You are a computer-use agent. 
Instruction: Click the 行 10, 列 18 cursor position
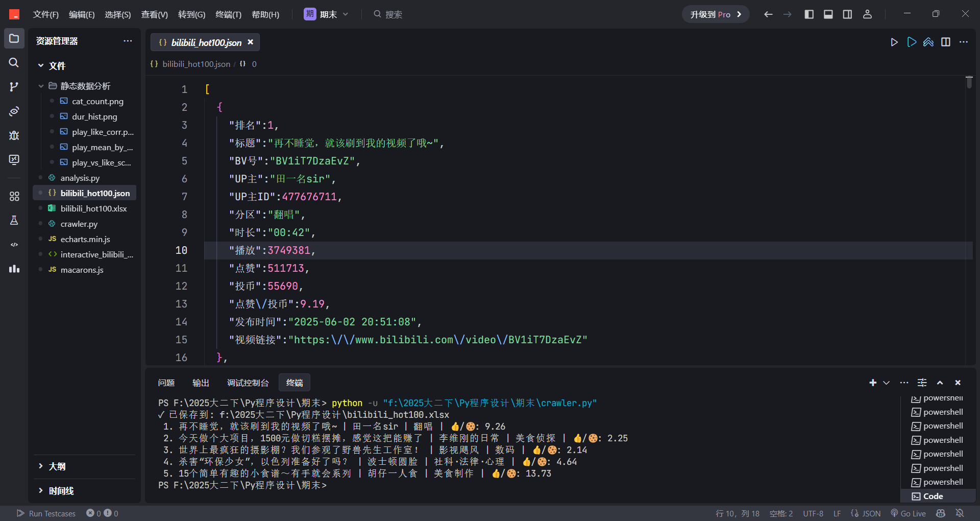click(738, 513)
